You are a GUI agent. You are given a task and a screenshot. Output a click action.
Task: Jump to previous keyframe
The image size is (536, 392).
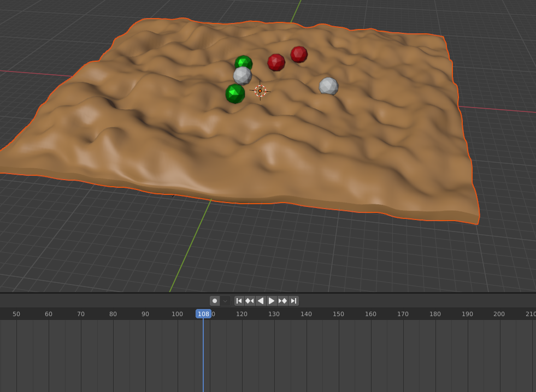click(x=250, y=300)
